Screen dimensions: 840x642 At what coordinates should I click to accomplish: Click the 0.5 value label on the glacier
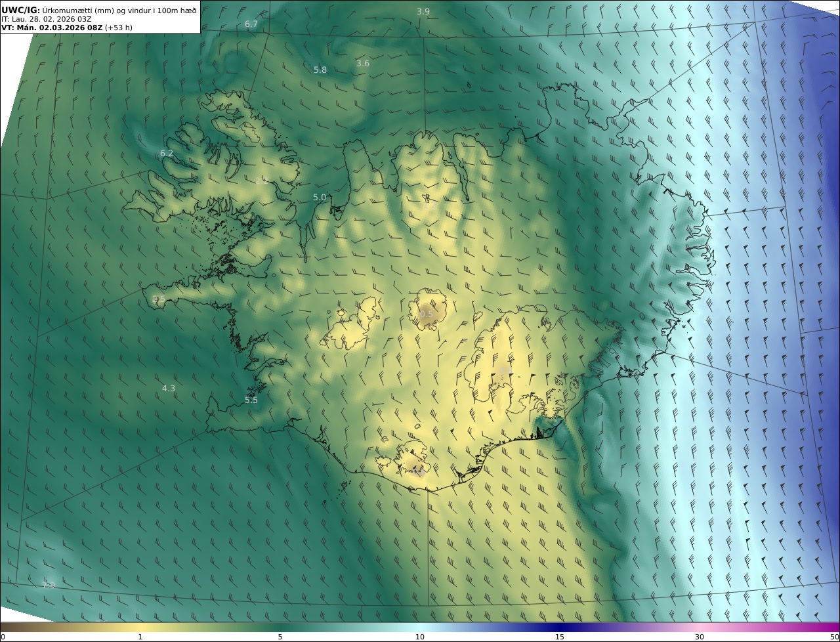tap(427, 314)
